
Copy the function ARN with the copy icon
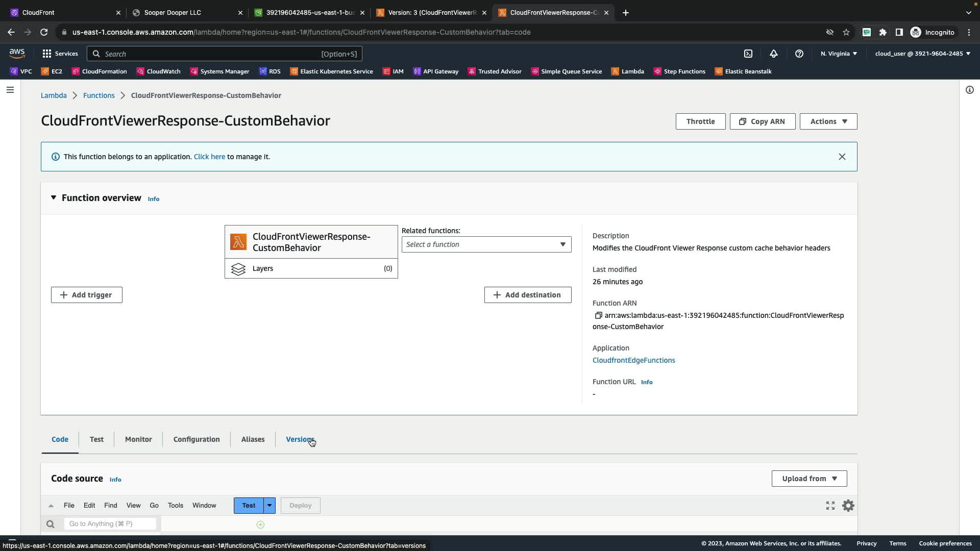(598, 315)
